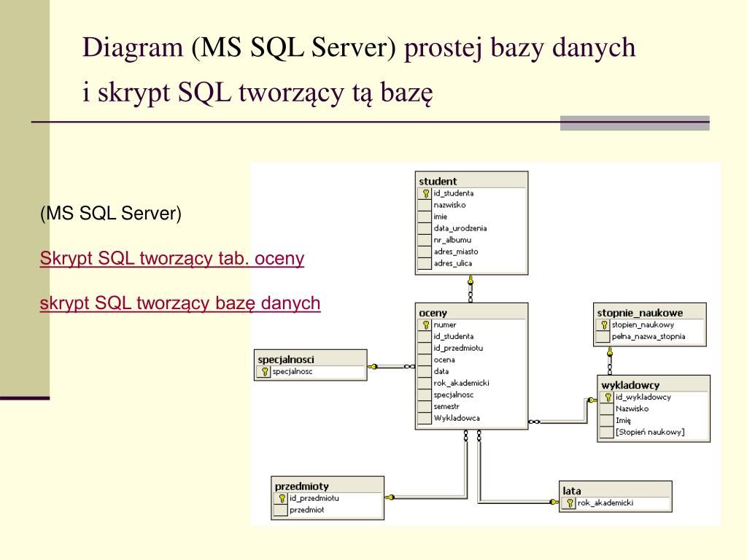Screen dimensions: 747x560
Task: Open link skrypt SQL tworzący bazę danych
Action: tap(180, 303)
